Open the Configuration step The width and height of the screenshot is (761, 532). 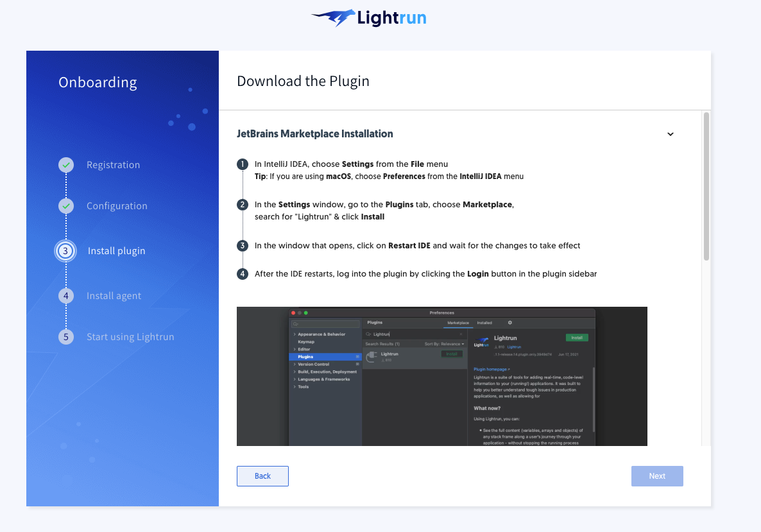coord(117,206)
